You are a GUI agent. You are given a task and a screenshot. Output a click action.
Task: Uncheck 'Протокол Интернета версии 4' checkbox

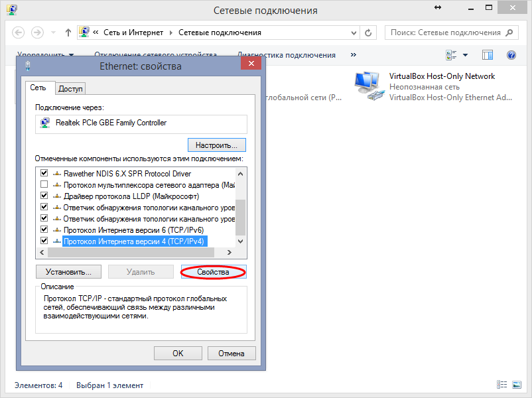click(44, 241)
